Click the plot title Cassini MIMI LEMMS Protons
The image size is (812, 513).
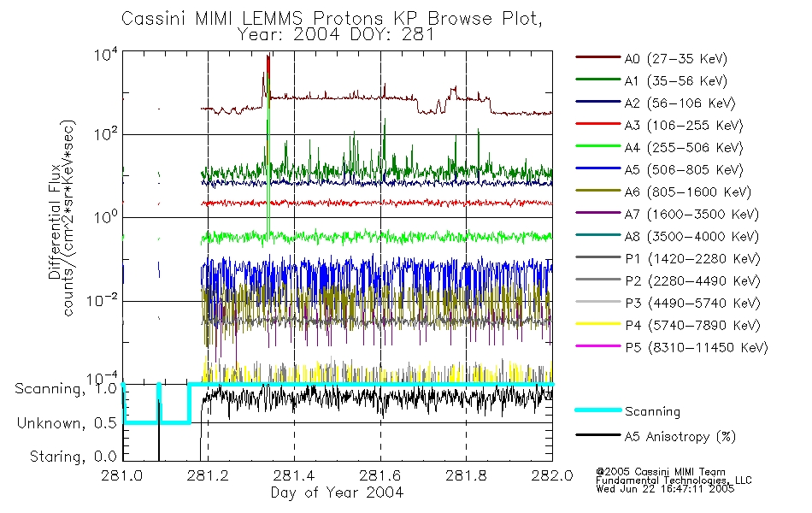(x=332, y=19)
